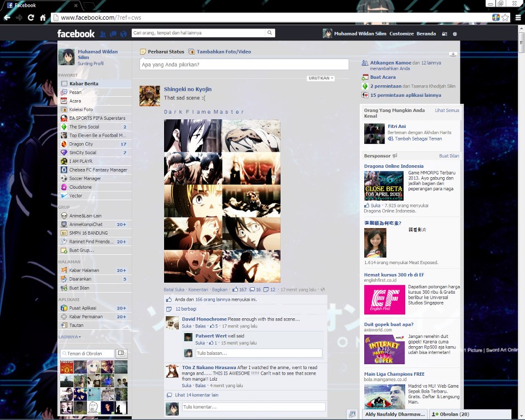Open Aldy Naufaldy chat tab

395,415
